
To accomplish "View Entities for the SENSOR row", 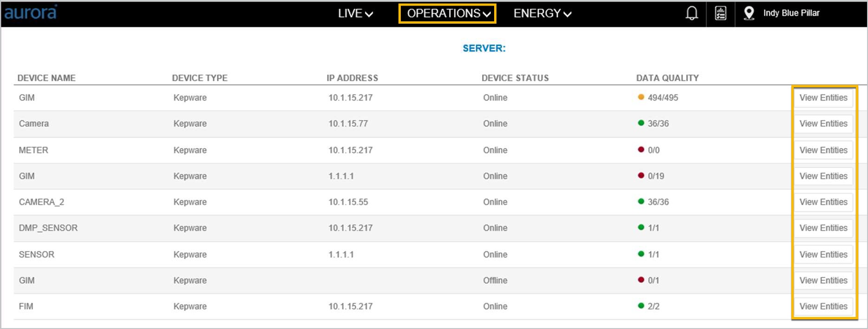I will click(823, 255).
